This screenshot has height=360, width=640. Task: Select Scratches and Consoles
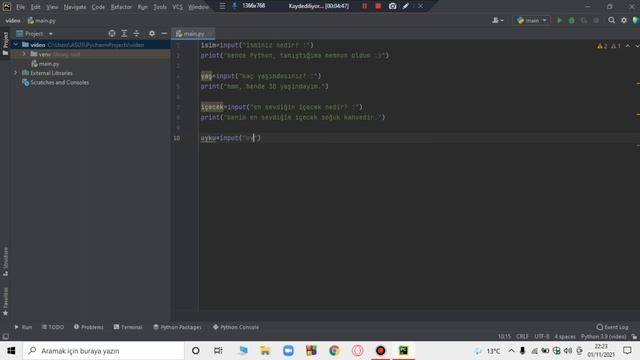[56, 82]
